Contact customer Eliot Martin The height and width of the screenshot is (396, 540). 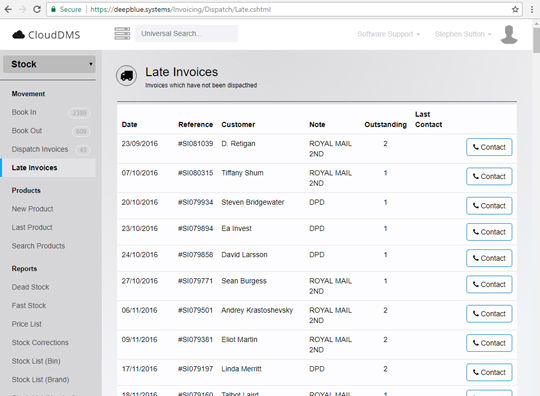point(489,343)
